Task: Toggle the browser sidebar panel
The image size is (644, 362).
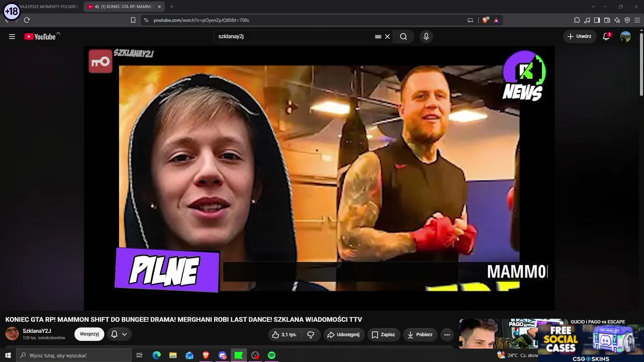Action: (597, 20)
